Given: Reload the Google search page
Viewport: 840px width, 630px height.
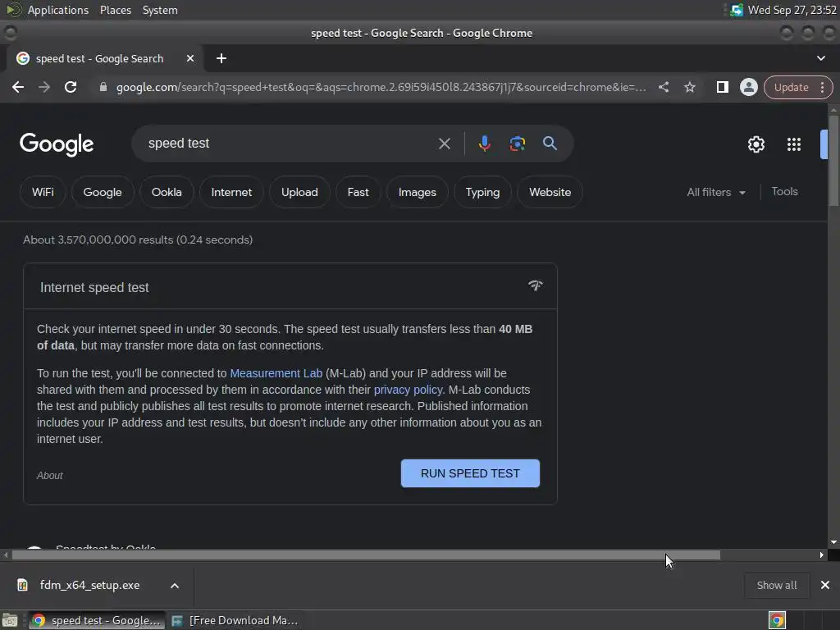Looking at the screenshot, I should coord(71,87).
